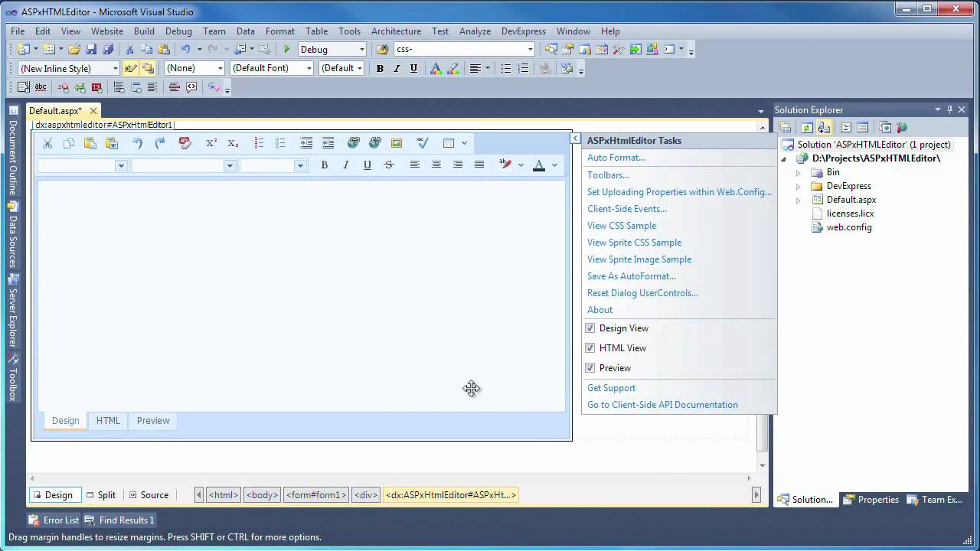
Task: Uncheck the Preview checkbox
Action: tap(590, 368)
